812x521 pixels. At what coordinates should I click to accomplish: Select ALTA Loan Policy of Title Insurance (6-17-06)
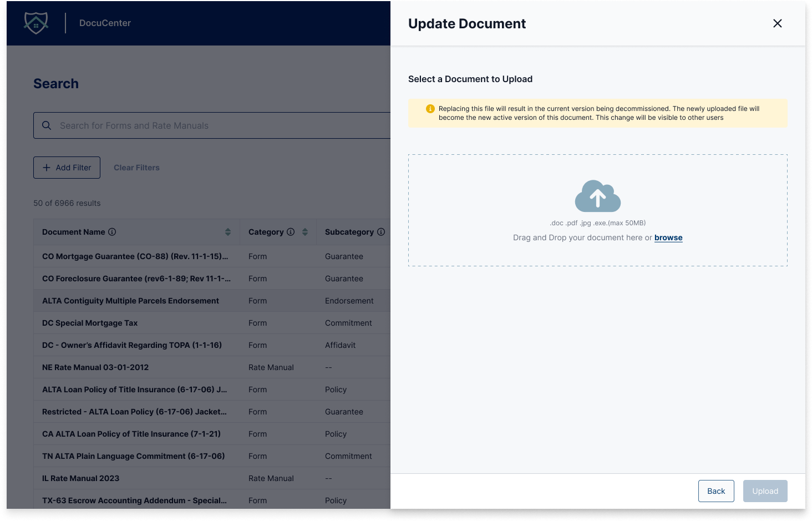pos(134,390)
